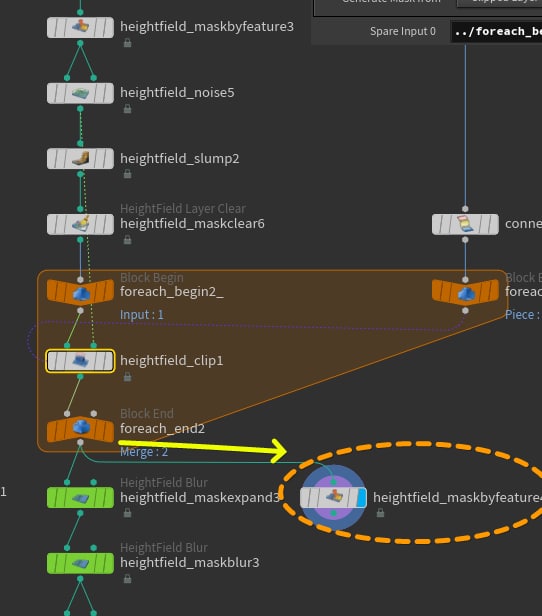Select the heightfield_maskexpand3 node icon
Image resolution: width=542 pixels, height=616 pixels.
point(81,498)
